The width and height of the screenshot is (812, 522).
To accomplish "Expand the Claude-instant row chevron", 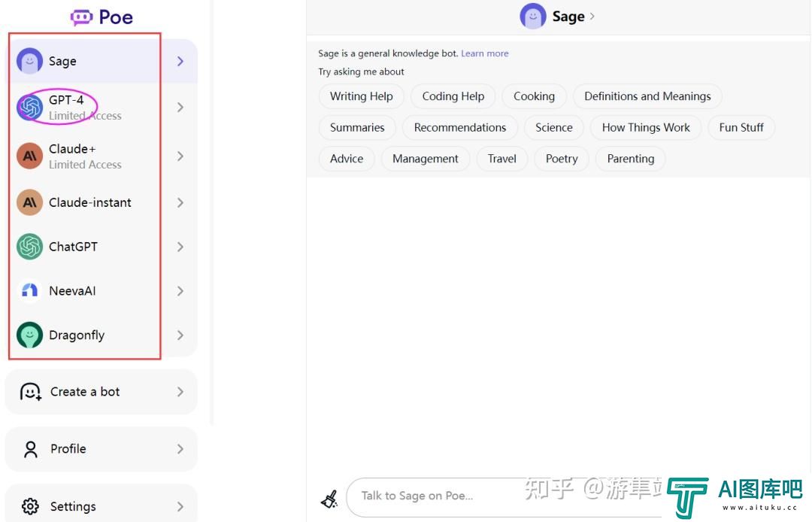I will [x=180, y=202].
